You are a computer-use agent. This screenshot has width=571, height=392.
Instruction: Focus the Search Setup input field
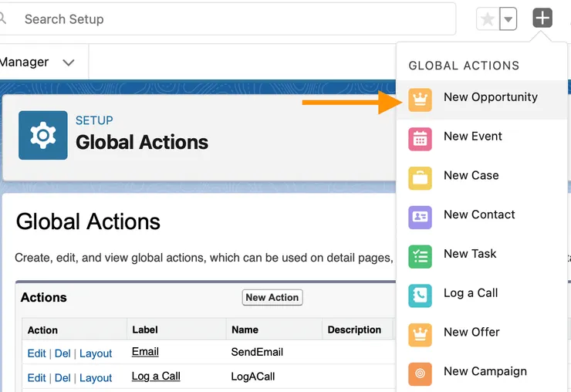point(231,19)
